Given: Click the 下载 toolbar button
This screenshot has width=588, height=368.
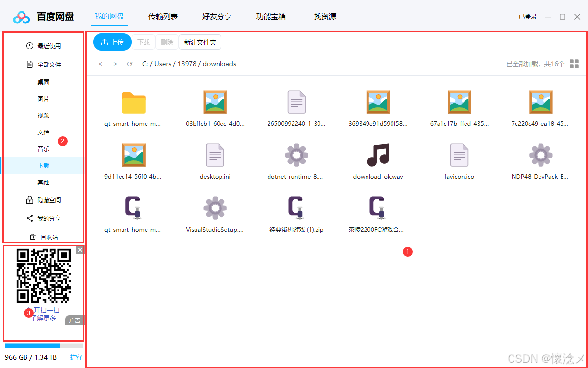Looking at the screenshot, I should [144, 42].
